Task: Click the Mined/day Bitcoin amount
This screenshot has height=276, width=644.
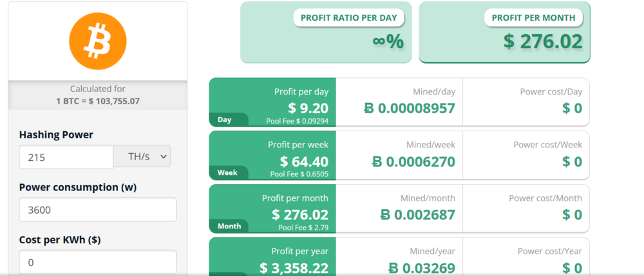Action: [x=409, y=108]
